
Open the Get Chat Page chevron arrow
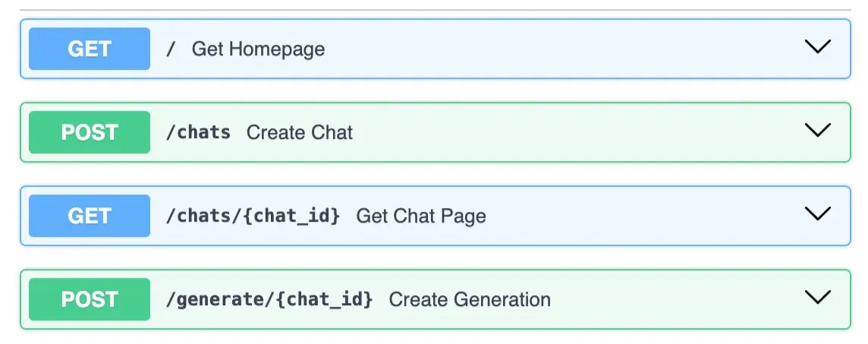point(817,214)
